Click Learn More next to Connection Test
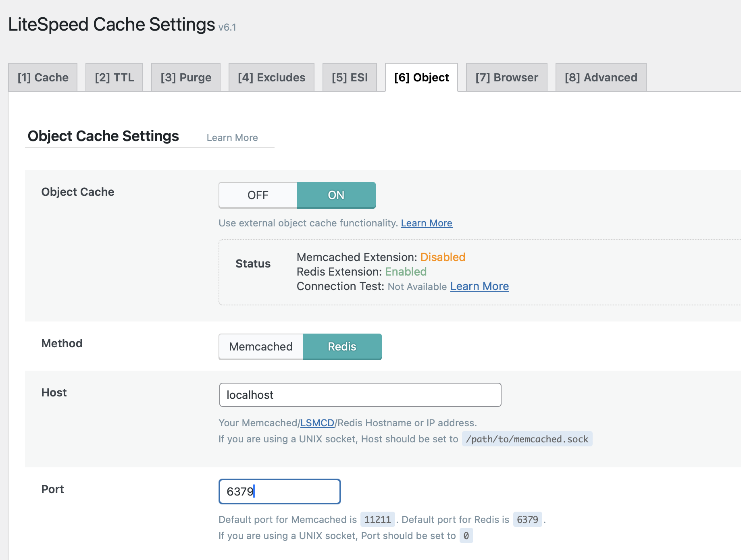Image resolution: width=741 pixels, height=560 pixels. tap(479, 286)
